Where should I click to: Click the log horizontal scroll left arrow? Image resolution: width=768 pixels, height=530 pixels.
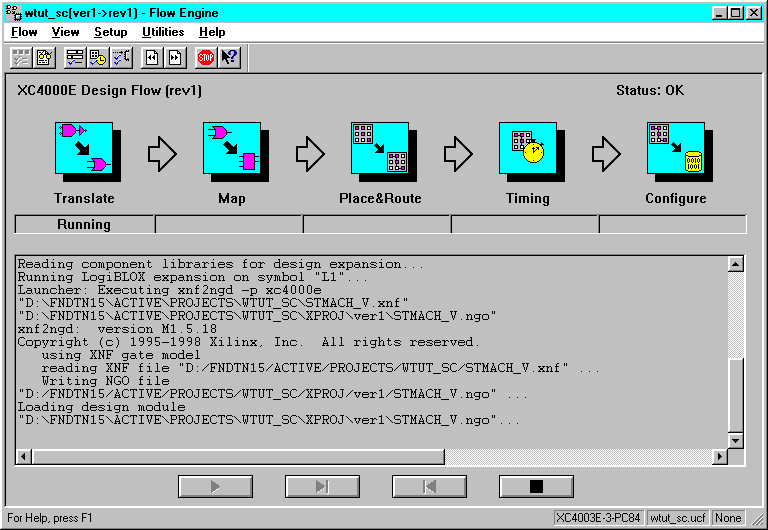click(23, 457)
